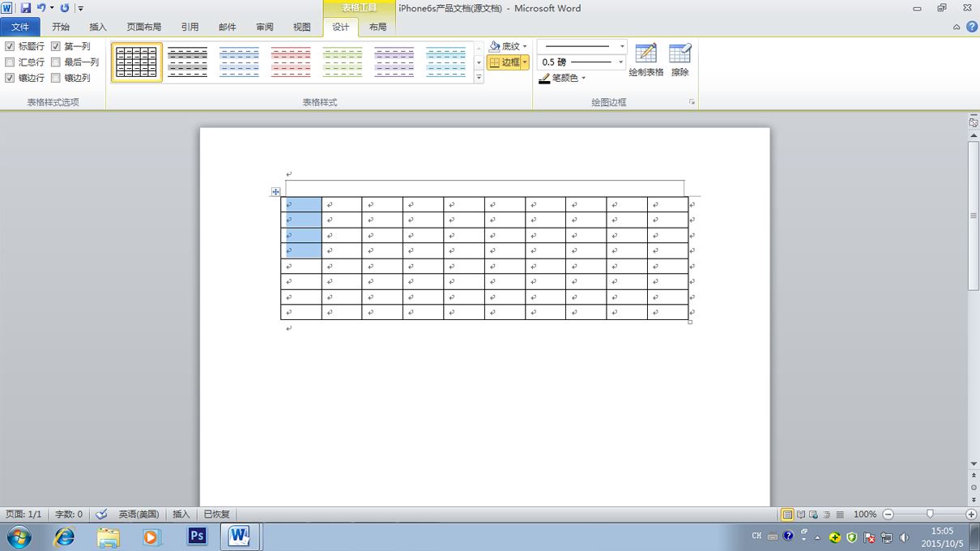The height and width of the screenshot is (551, 980).
Task: Jump to previous page browse object
Action: point(974,476)
